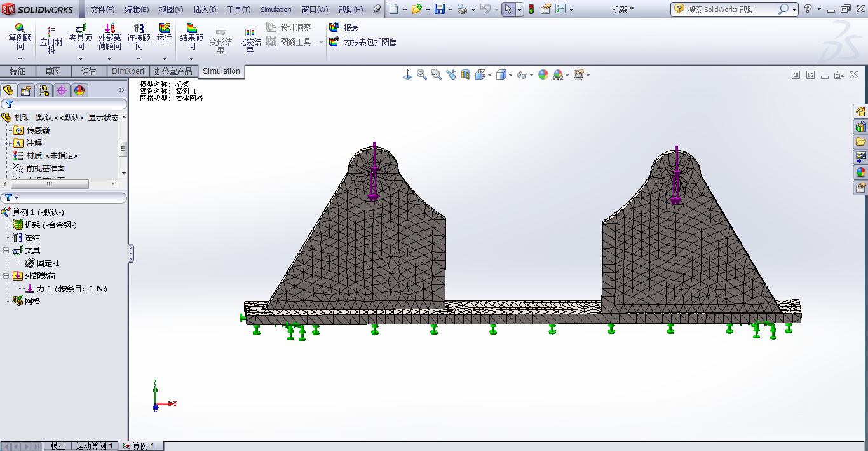Screen dimensions: 868x451
Task: Click the View Orientation cube icon
Action: (x=480, y=75)
